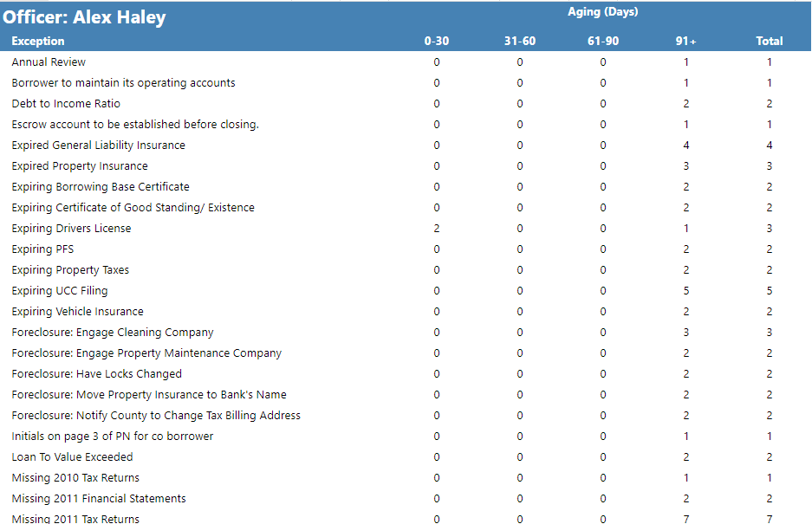Click Foreclosure: Engage Cleaning Company 91+ count

pos(686,333)
